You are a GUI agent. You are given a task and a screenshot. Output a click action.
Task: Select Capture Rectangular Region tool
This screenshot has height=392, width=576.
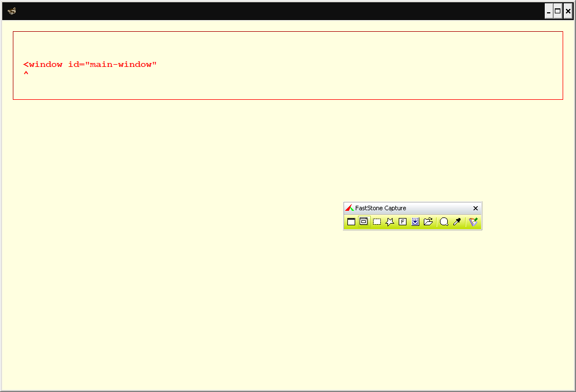click(377, 221)
